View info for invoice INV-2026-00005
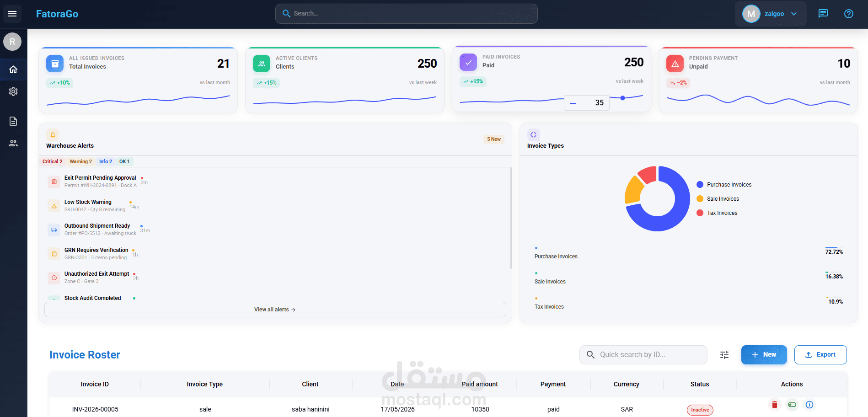 [809, 405]
